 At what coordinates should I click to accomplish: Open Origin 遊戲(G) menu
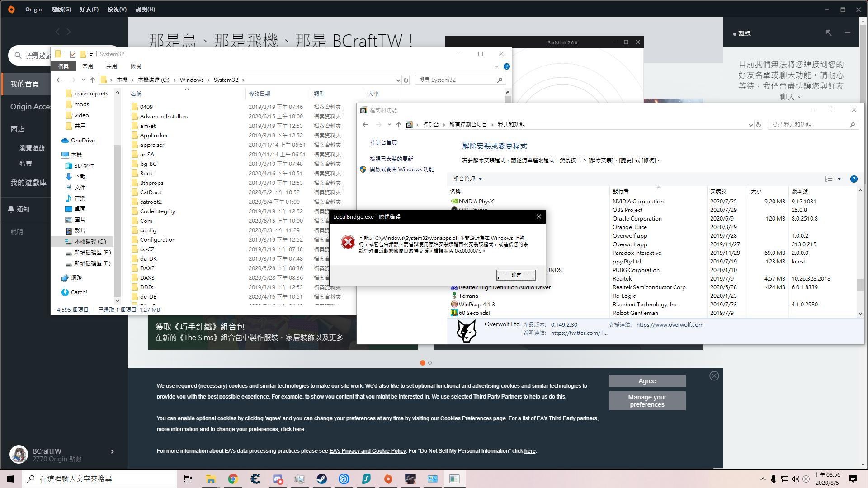[61, 9]
